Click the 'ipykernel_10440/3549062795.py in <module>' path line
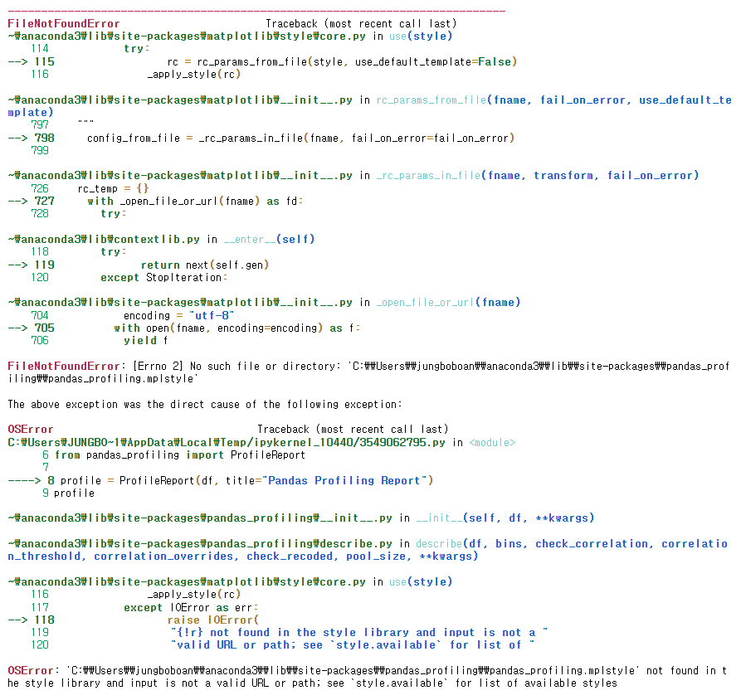 (261, 442)
